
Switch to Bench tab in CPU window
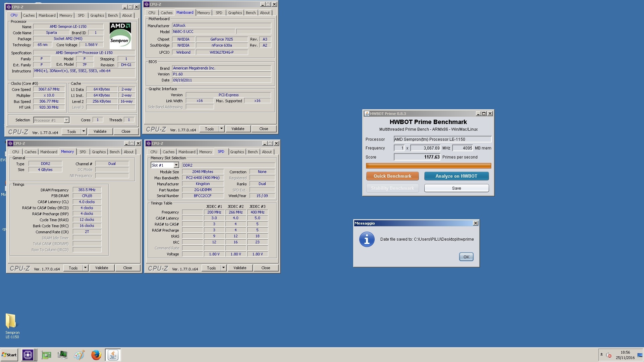[x=113, y=15]
